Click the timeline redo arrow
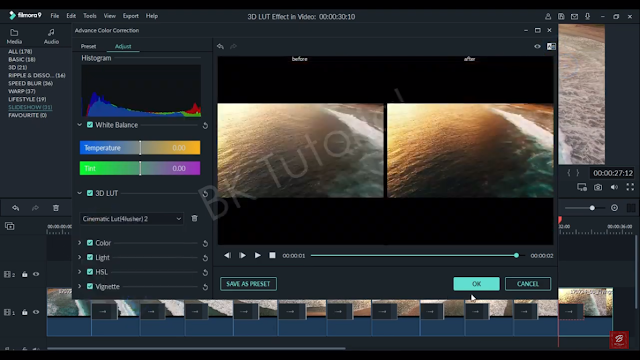Image resolution: width=640 pixels, height=360 pixels. pyautogui.click(x=36, y=208)
